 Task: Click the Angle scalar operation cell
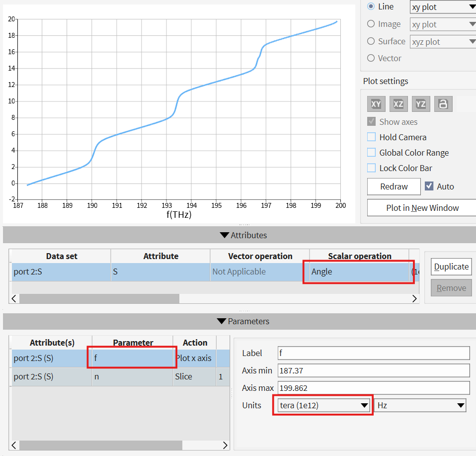(x=359, y=272)
